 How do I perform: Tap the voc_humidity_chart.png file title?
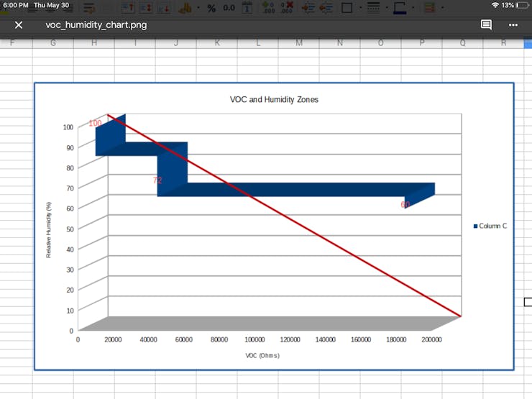click(x=96, y=25)
